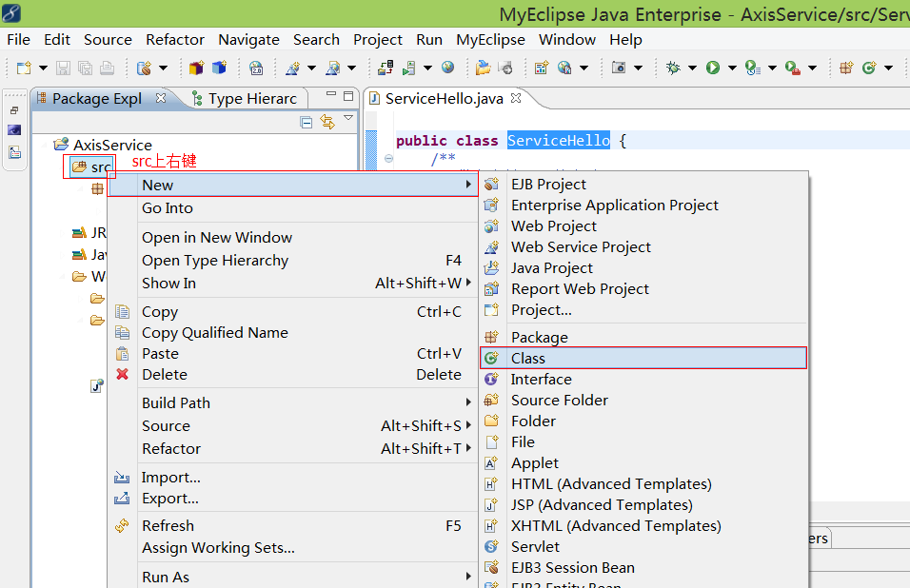Open dropdown arrow next to External Tools icon
Image resolution: width=910 pixels, height=588 pixels.
point(812,69)
